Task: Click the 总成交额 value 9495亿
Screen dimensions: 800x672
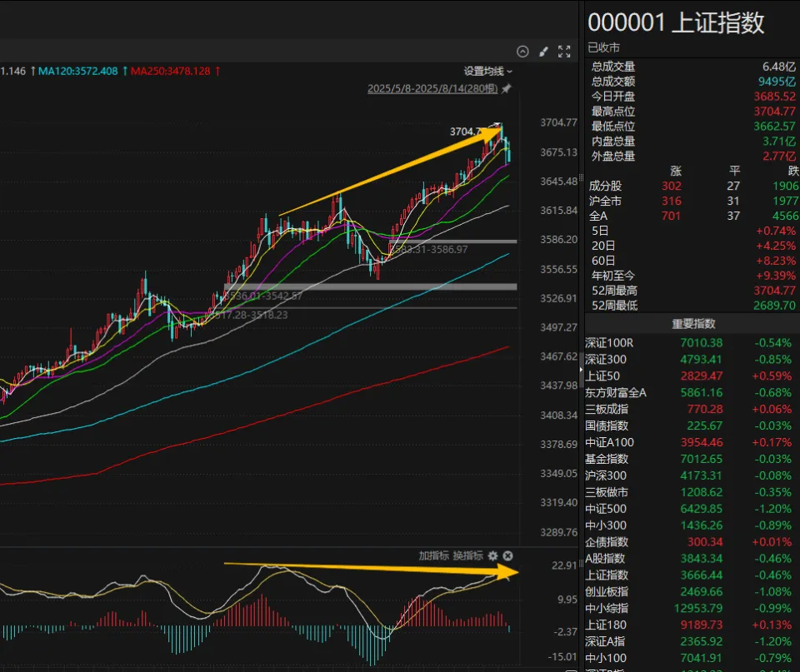Action: pyautogui.click(x=777, y=82)
